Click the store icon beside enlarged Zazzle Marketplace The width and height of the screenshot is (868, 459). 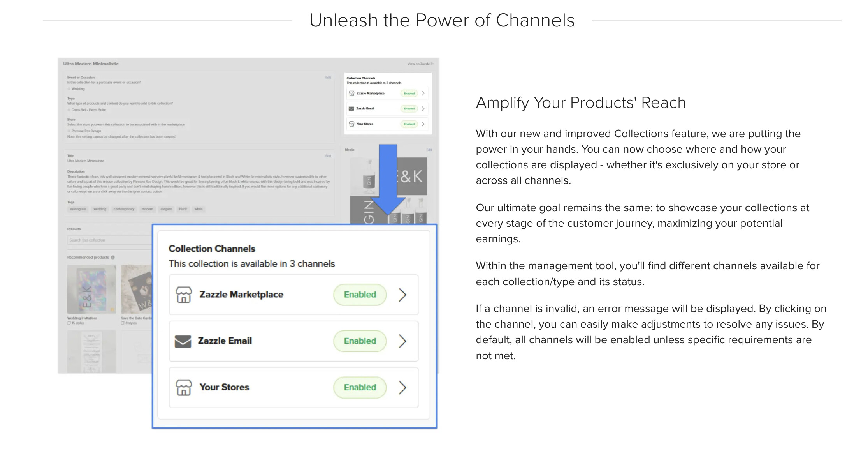tap(183, 295)
